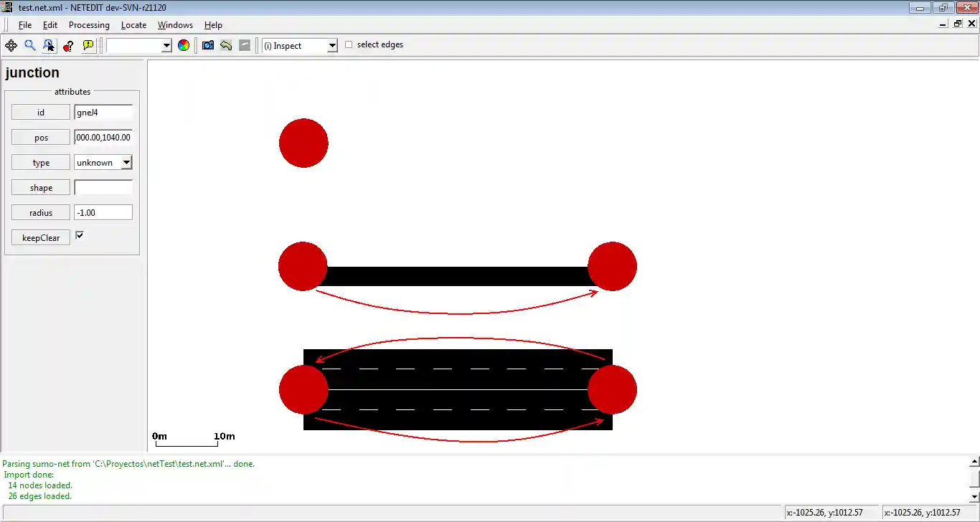Select the left junction of the multi-lane road

303,389
